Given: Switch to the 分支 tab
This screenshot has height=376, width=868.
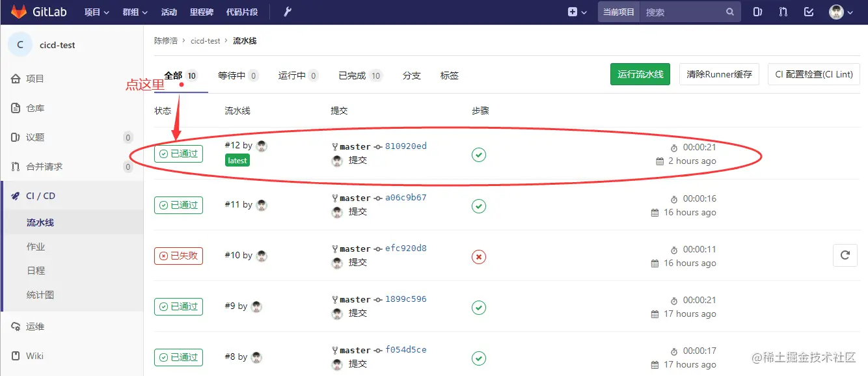Looking at the screenshot, I should pyautogui.click(x=412, y=75).
